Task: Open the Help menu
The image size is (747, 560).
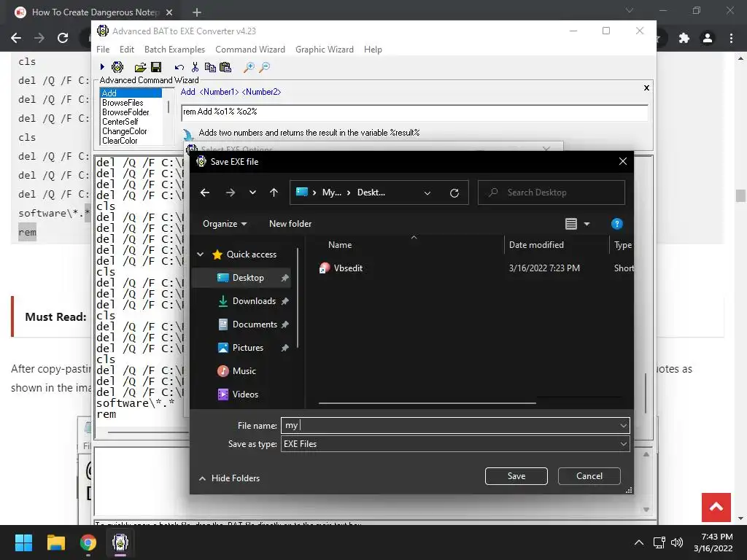Action: 373,50
